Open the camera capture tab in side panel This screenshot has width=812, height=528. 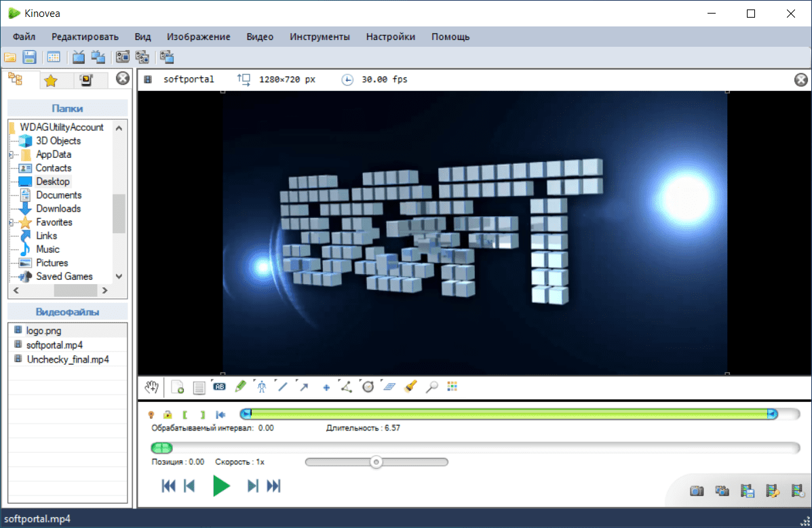tap(86, 80)
